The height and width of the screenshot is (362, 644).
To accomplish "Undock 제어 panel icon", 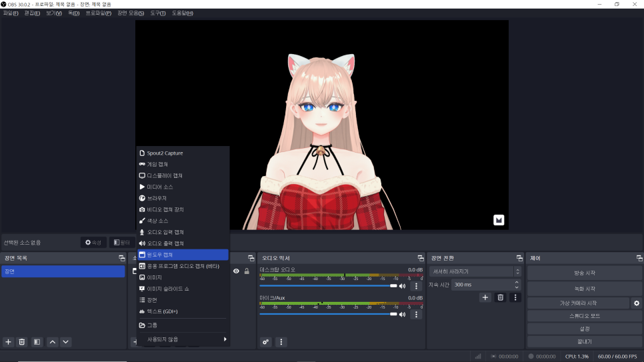I will 639,258.
